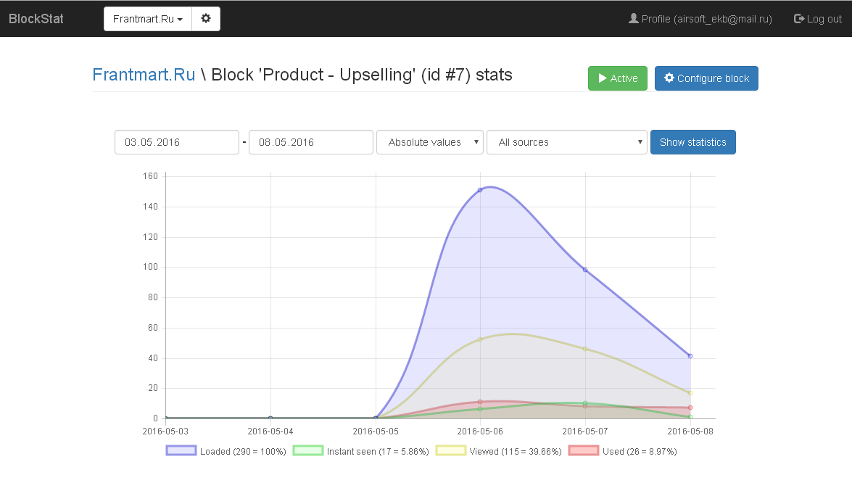Screen dimensions: 852x504
Task: Click the start date field 03.05.2016
Action: coord(177,142)
